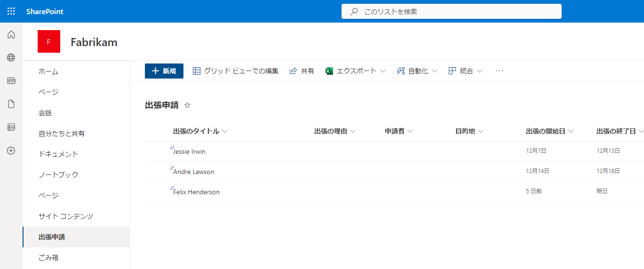The width and height of the screenshot is (644, 269).
Task: Click the 12月18日 end date cell
Action: coord(608,171)
